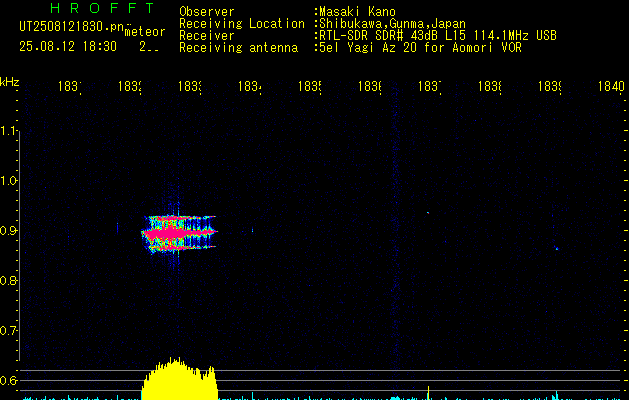Click the Receiving Location label
Viewport: 629px width, 400px height.
[x=242, y=24]
